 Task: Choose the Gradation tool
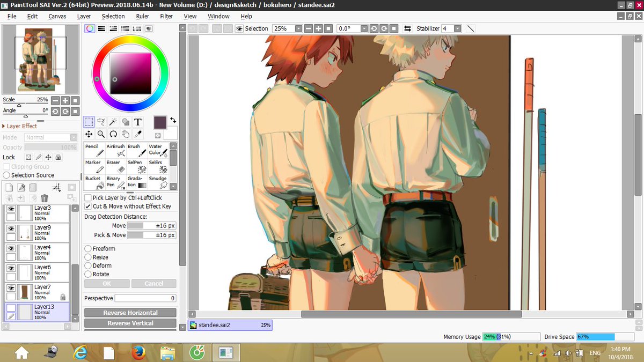[x=137, y=182]
